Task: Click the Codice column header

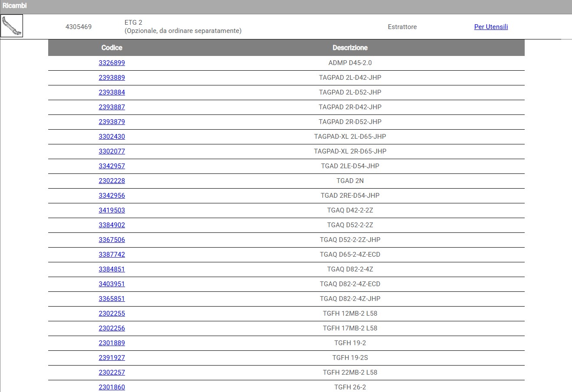Action: coord(112,48)
